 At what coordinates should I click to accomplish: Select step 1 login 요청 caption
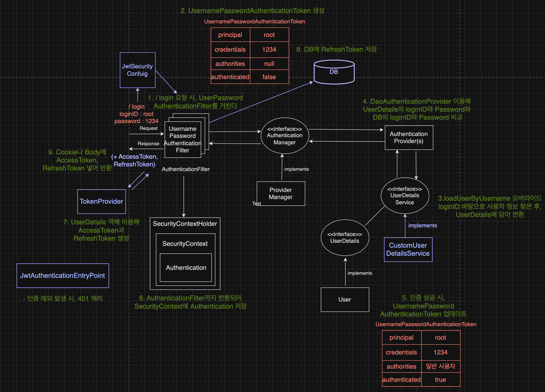195,102
